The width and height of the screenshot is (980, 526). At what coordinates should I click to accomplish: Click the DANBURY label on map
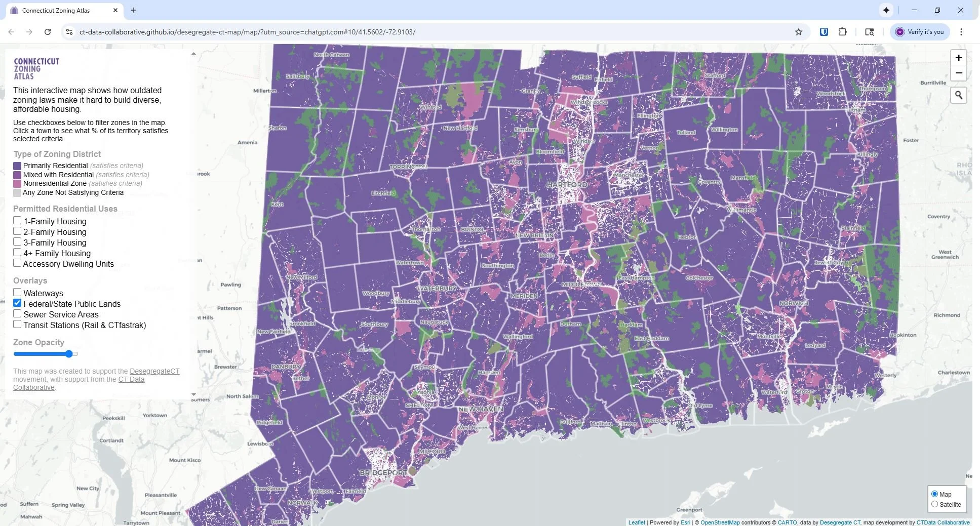pyautogui.click(x=286, y=367)
